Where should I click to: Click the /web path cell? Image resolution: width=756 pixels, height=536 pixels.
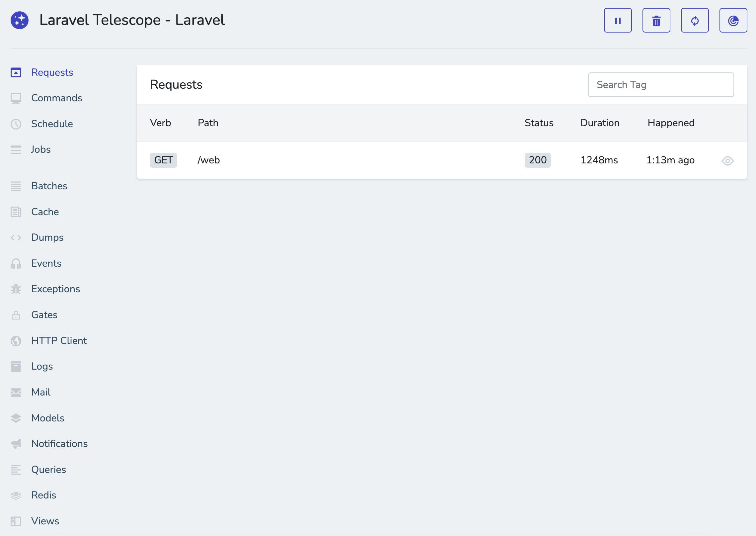[x=208, y=160]
